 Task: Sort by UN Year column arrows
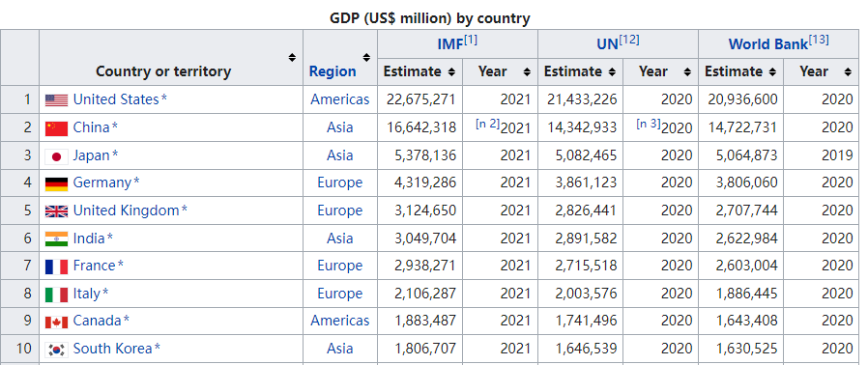coord(687,71)
